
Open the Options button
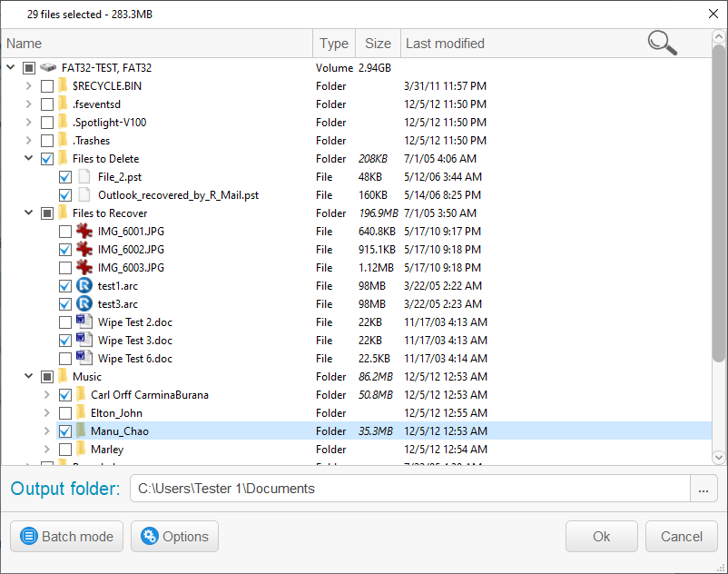(175, 537)
